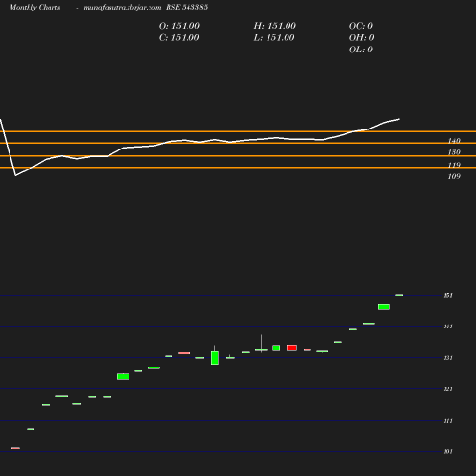Click the 101 price axis label
The image size is (476, 476).
[447, 451]
